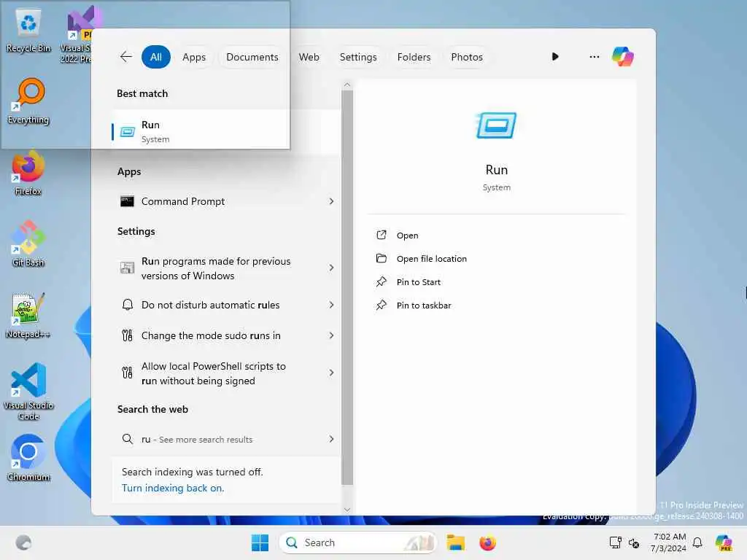
Task: Expand the ru web search chevron
Action: coord(331,439)
